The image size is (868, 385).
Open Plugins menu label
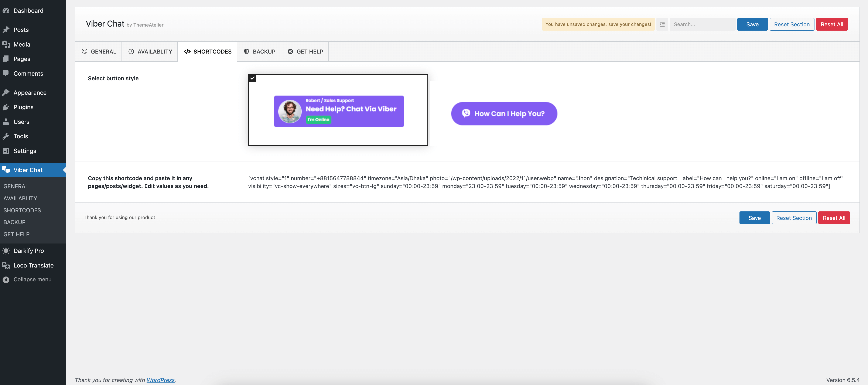23,107
